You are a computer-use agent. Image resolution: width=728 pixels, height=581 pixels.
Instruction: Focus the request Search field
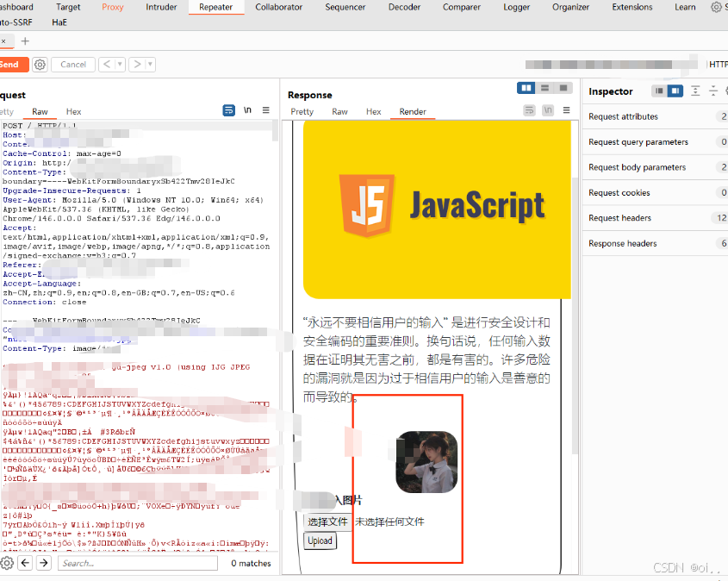pyautogui.click(x=138, y=563)
